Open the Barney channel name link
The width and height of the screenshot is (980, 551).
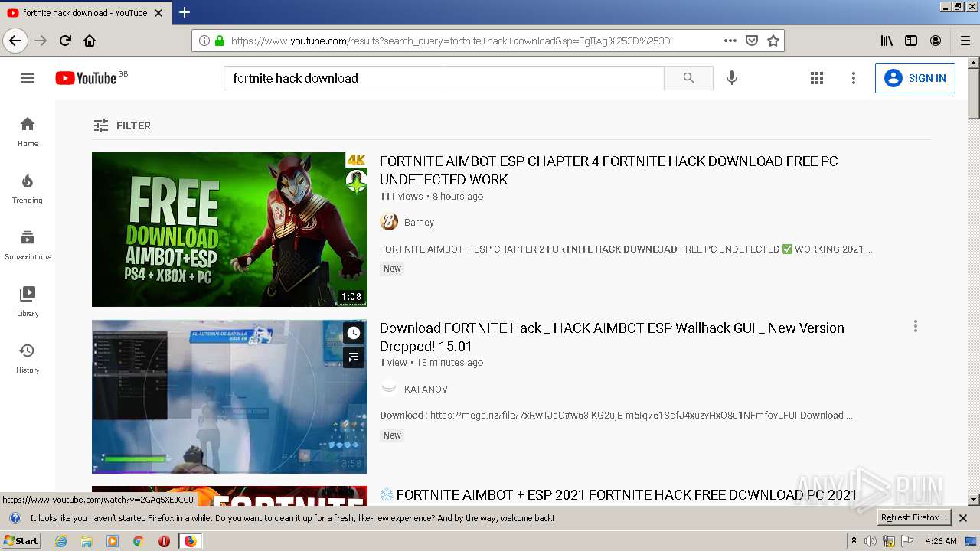[419, 223]
